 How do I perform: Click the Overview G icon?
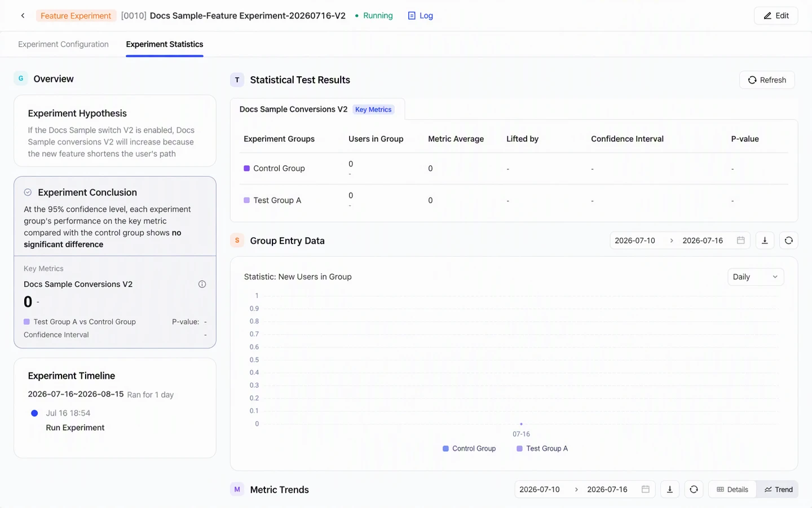pyautogui.click(x=21, y=78)
